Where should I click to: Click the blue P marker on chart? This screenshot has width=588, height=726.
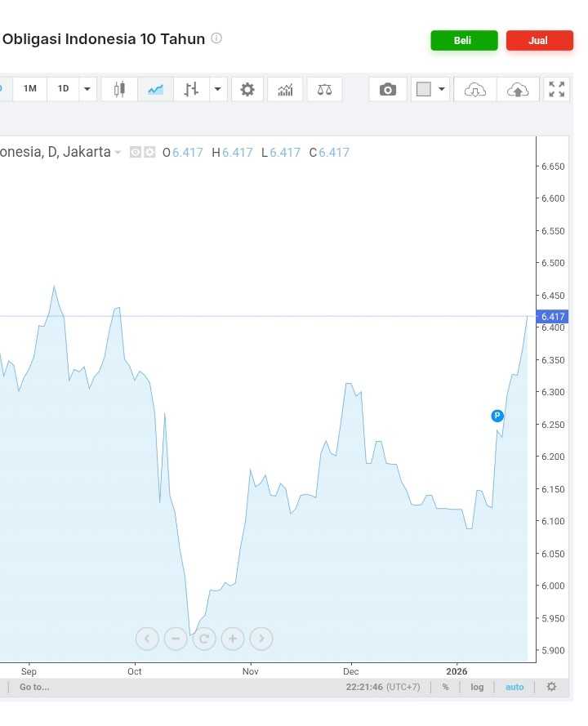click(x=497, y=416)
